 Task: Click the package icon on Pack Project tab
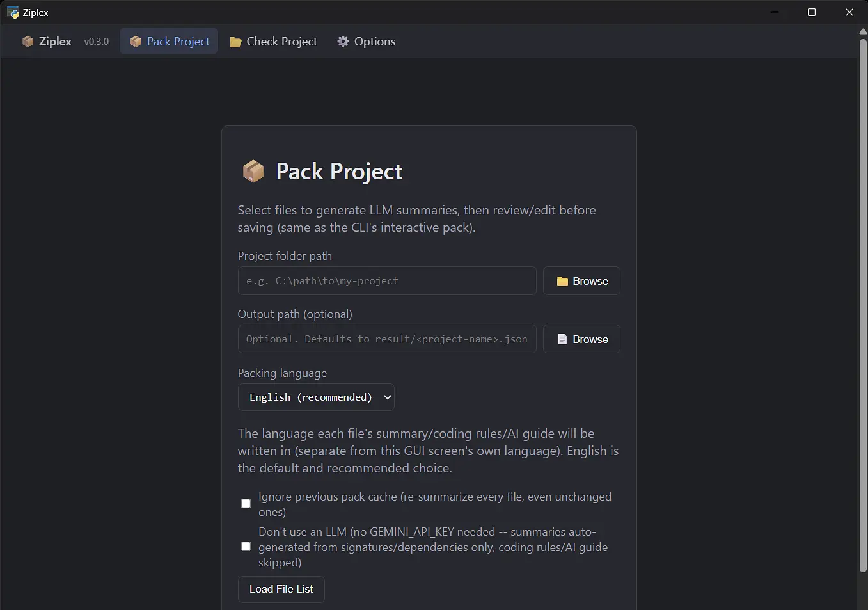136,42
